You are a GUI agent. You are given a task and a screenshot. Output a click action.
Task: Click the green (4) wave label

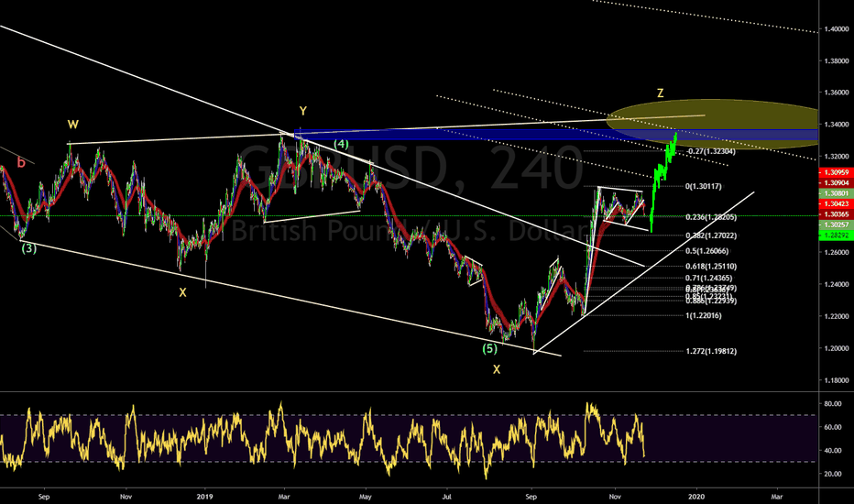340,144
